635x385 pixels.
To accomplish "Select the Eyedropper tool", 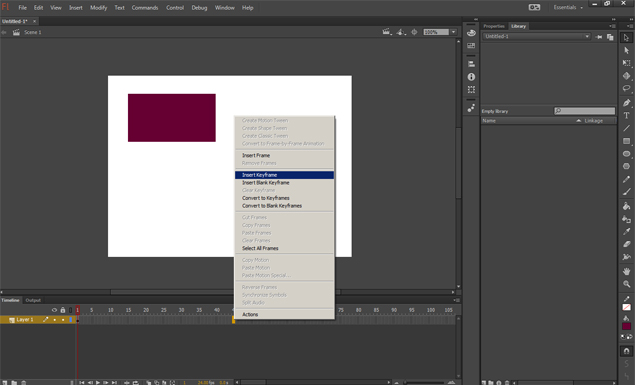I will click(626, 232).
